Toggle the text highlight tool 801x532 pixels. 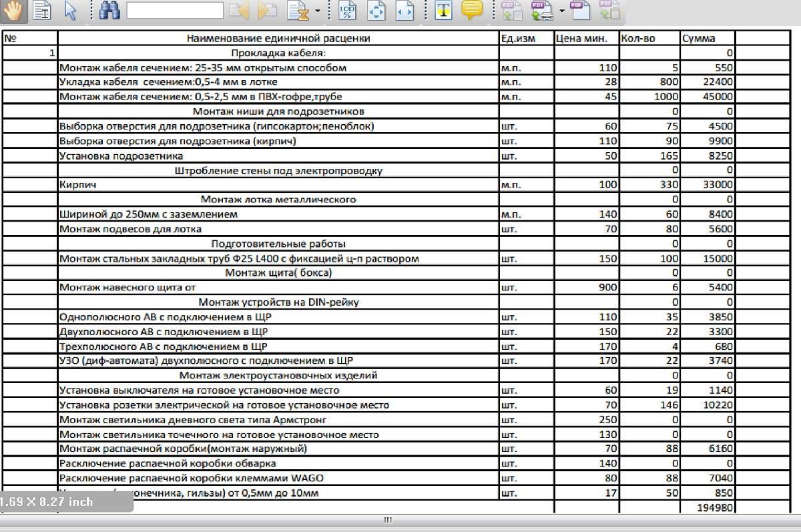pyautogui.click(x=443, y=10)
